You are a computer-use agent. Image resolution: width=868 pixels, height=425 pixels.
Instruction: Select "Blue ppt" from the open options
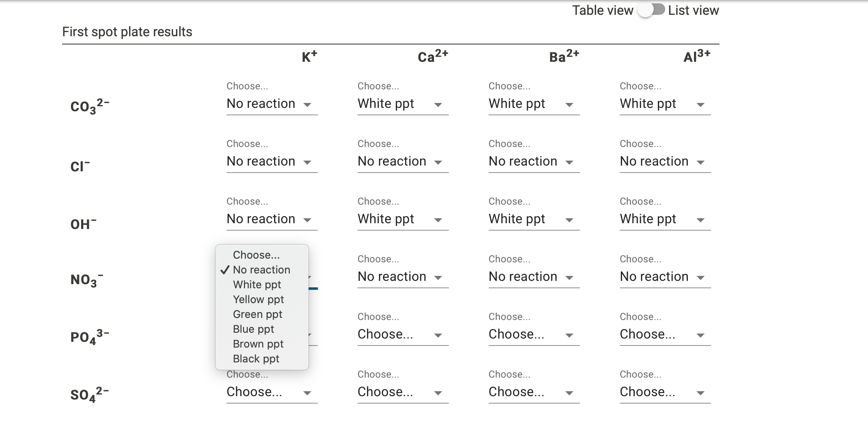point(253,329)
